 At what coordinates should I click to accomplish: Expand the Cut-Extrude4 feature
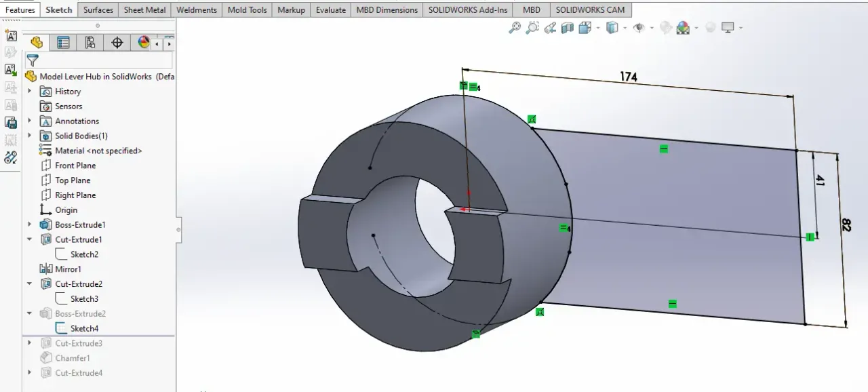point(30,372)
